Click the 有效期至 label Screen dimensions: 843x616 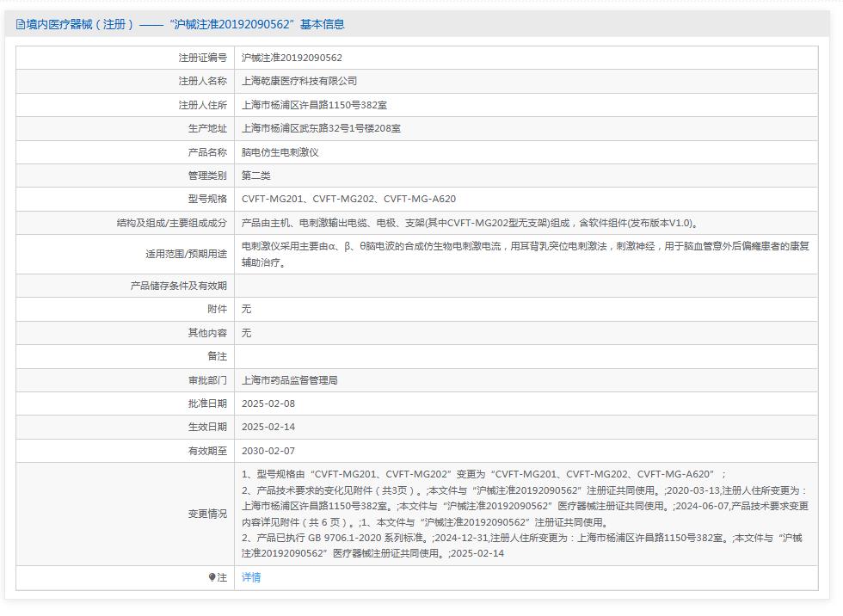coord(207,451)
